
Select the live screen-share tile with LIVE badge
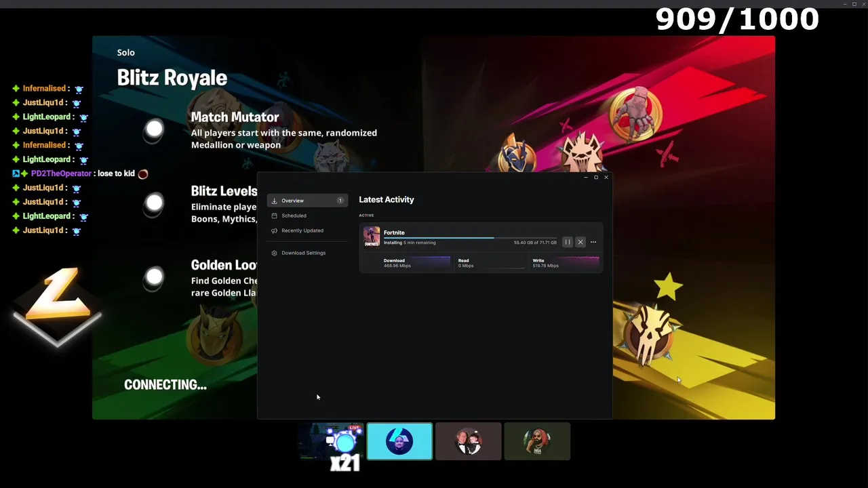331,441
